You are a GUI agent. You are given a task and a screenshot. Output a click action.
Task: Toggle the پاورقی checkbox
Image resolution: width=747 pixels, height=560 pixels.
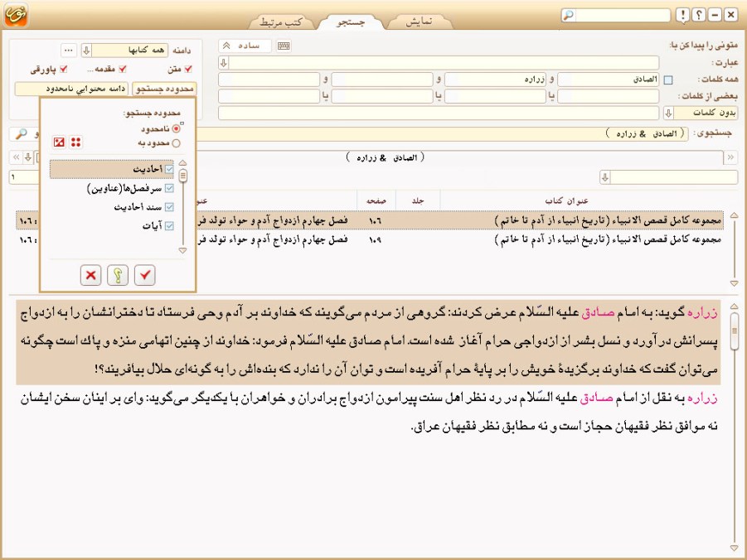63,69
